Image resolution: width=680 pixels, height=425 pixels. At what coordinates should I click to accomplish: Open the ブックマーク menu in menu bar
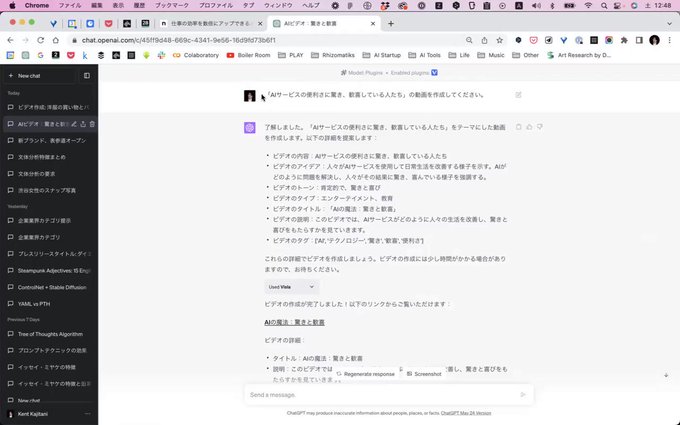[172, 6]
